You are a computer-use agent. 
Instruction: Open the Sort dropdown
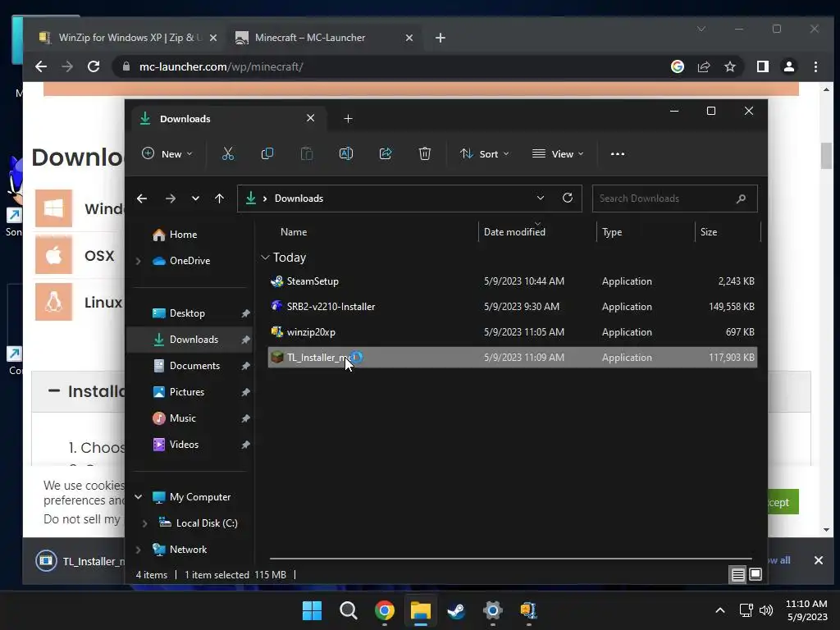[484, 153]
